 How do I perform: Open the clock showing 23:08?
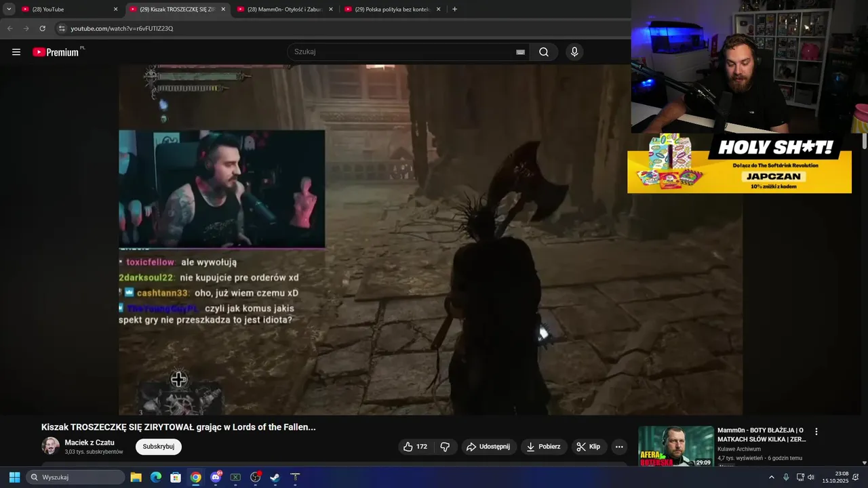(835, 477)
